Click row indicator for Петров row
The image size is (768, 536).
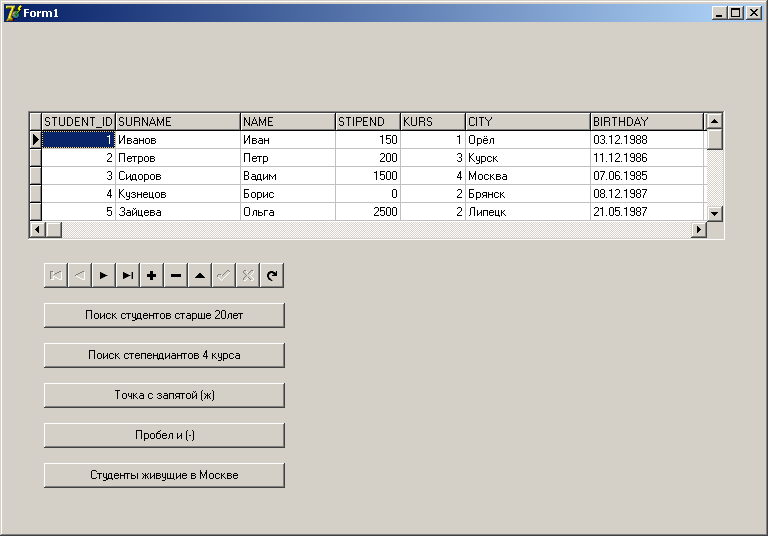36,158
